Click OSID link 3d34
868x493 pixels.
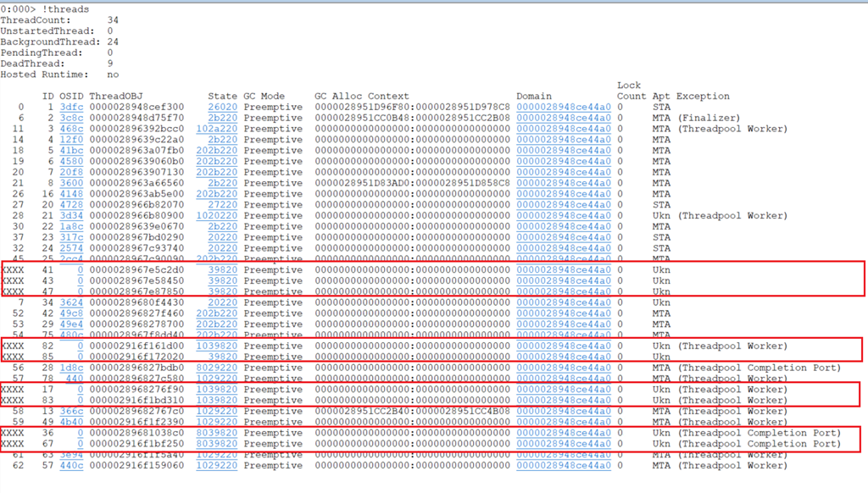point(72,216)
